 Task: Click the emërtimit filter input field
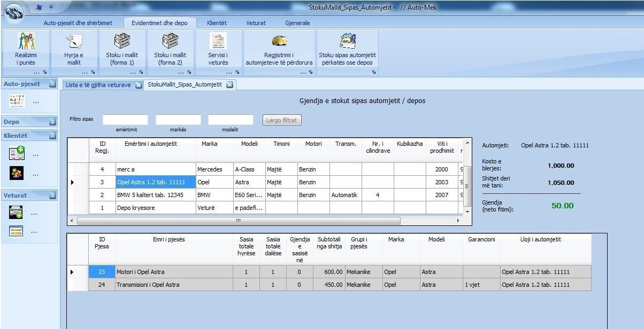(x=125, y=120)
